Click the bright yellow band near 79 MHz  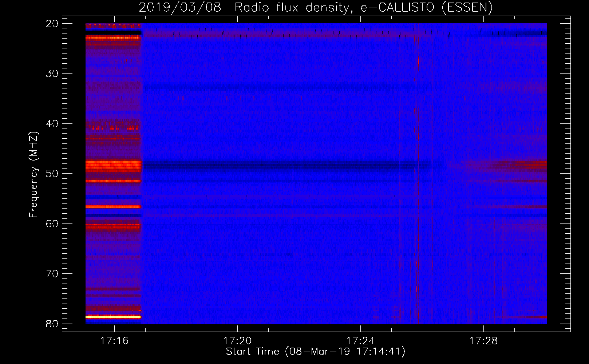pyautogui.click(x=113, y=317)
